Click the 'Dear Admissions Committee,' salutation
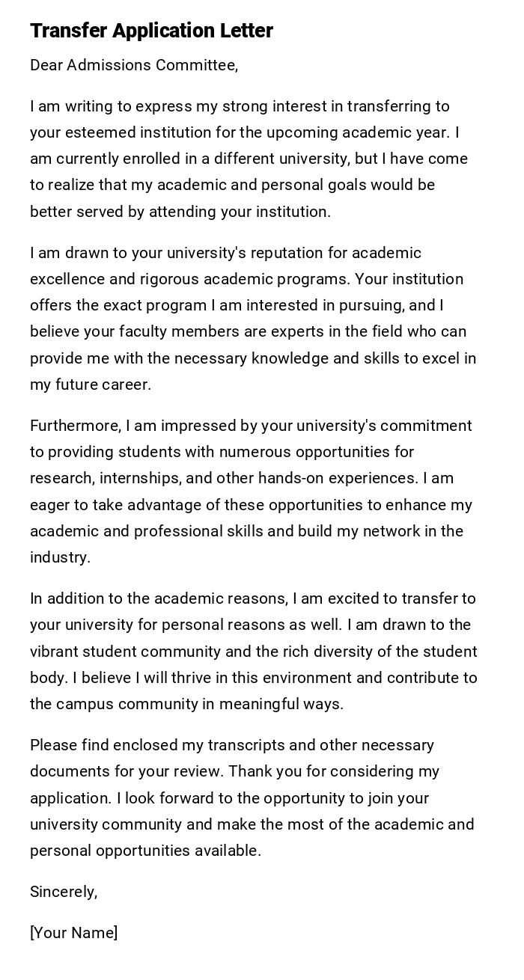524x980 pixels. pos(134,66)
